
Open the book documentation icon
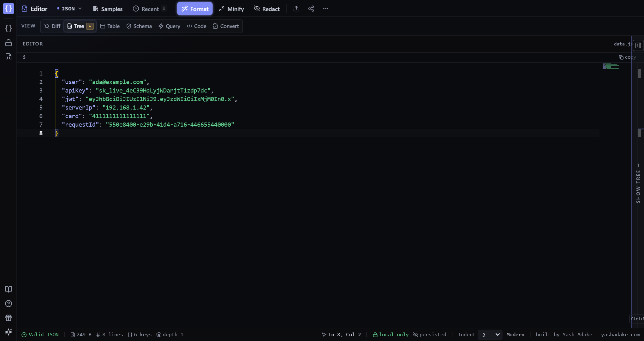pos(9,289)
